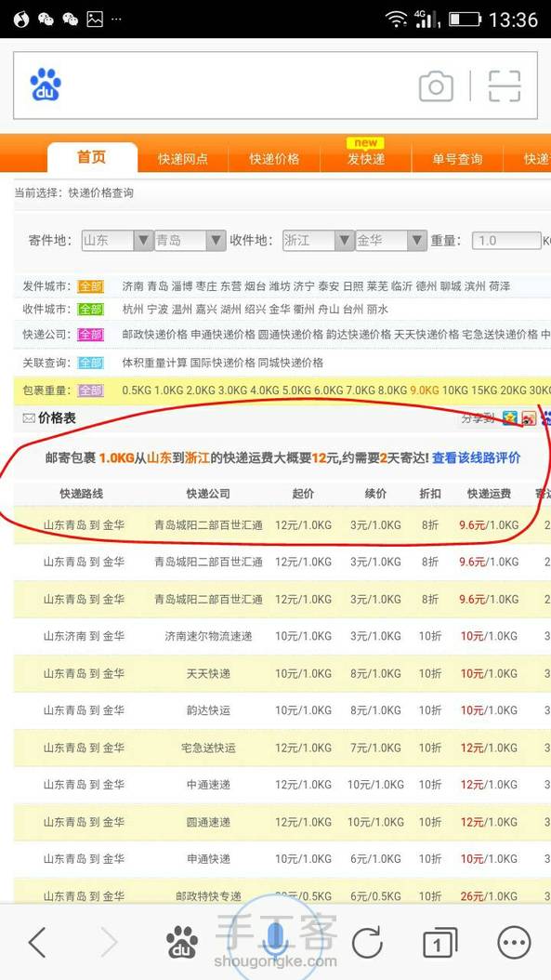551x980 pixels.
Task: Click 全部 button for 发件城市
Action: (90, 287)
